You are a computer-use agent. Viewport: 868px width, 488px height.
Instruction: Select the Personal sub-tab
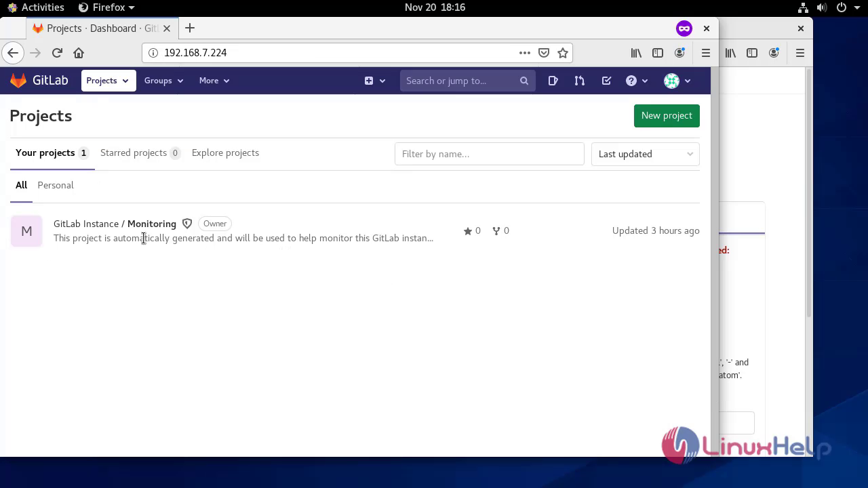(x=56, y=185)
